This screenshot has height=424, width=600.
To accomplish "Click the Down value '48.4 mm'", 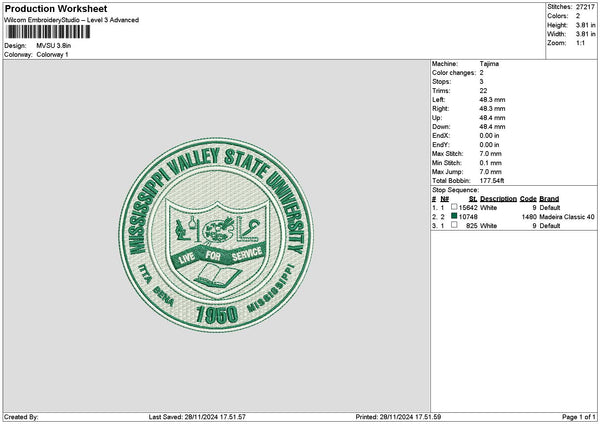I will coord(492,127).
